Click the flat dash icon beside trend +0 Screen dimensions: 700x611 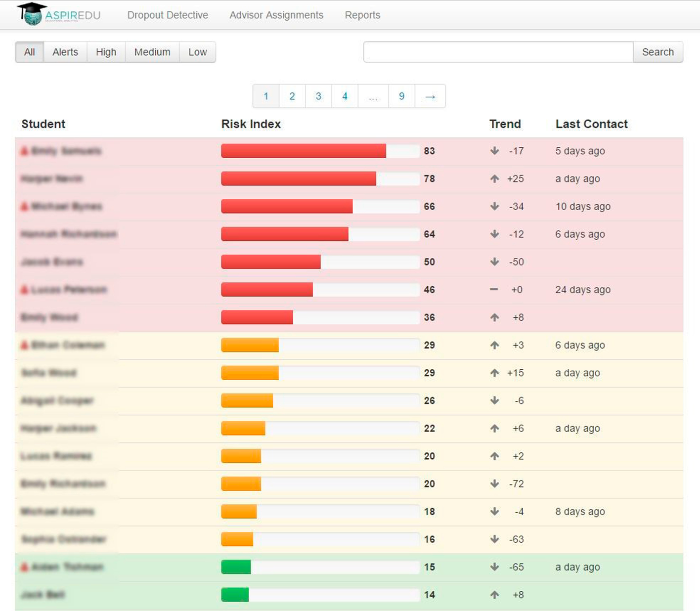click(494, 289)
